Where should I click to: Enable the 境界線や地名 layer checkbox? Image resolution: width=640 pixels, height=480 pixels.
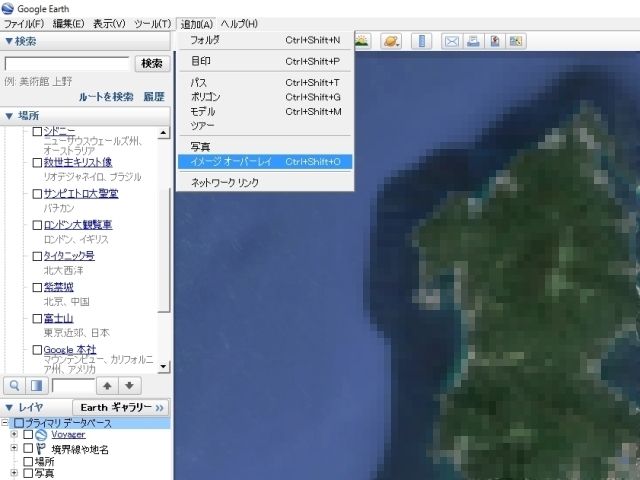[28, 448]
